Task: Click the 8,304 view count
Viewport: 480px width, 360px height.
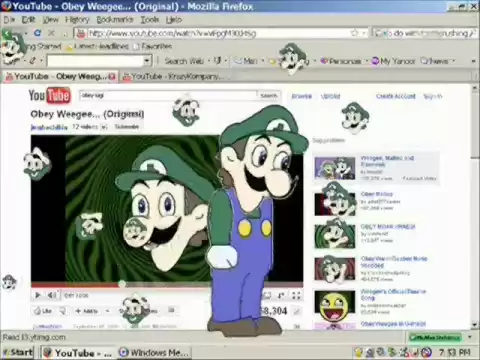Action: pyautogui.click(x=273, y=311)
